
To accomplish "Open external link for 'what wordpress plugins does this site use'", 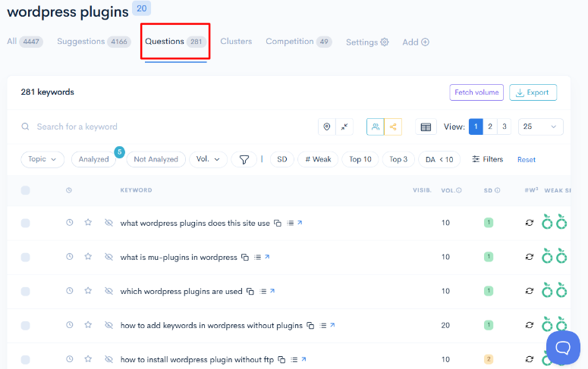I will [300, 223].
